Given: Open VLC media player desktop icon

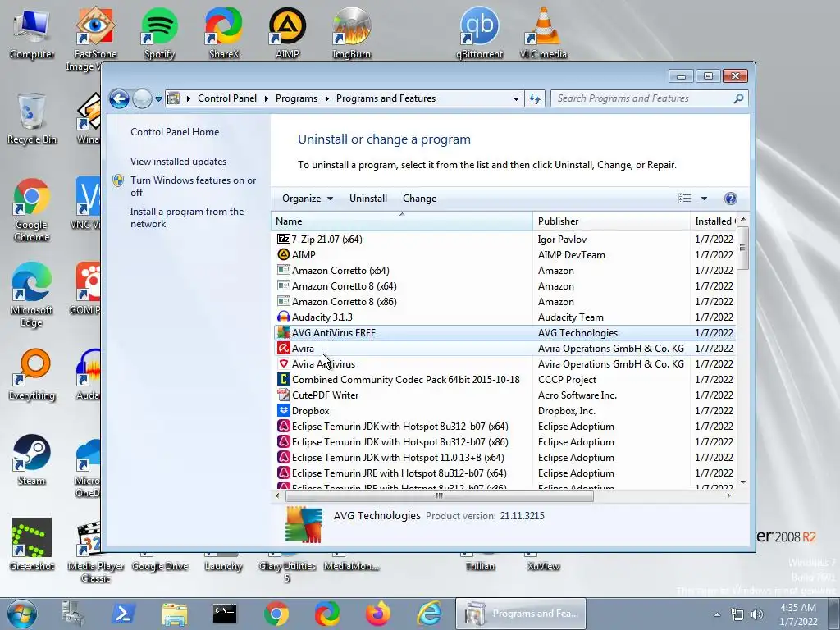Looking at the screenshot, I should pyautogui.click(x=543, y=32).
